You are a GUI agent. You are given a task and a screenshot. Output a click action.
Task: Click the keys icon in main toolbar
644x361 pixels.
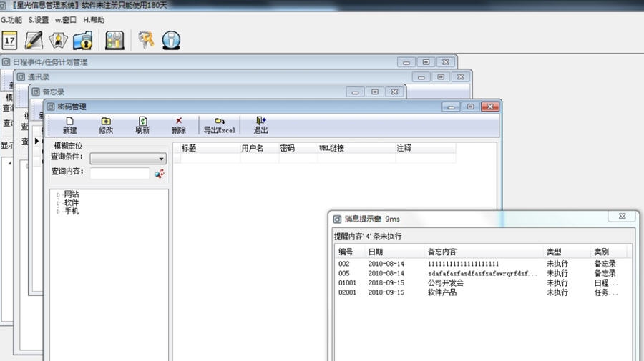coord(147,40)
